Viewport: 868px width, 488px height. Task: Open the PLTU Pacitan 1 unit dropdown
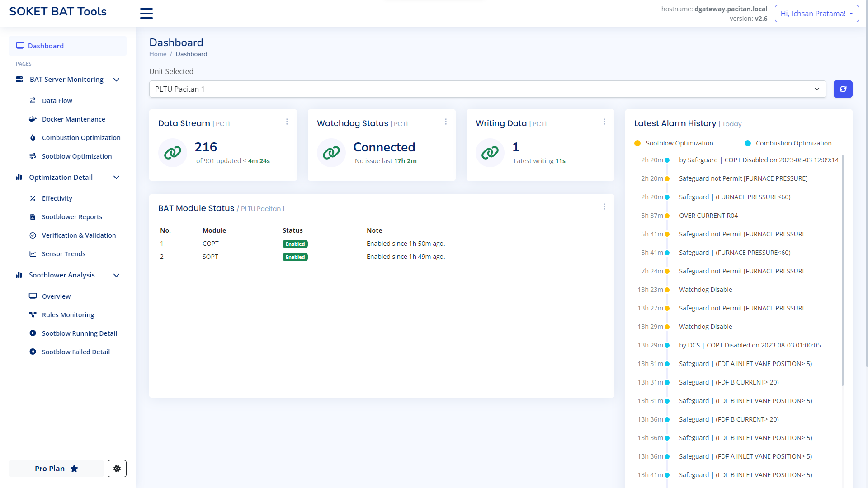coord(487,89)
